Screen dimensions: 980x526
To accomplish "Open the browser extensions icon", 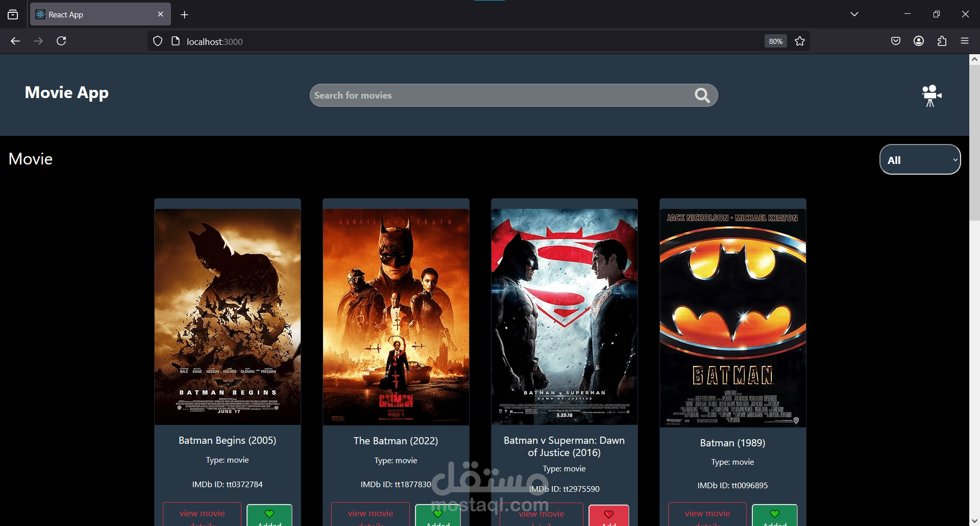I will click(942, 41).
